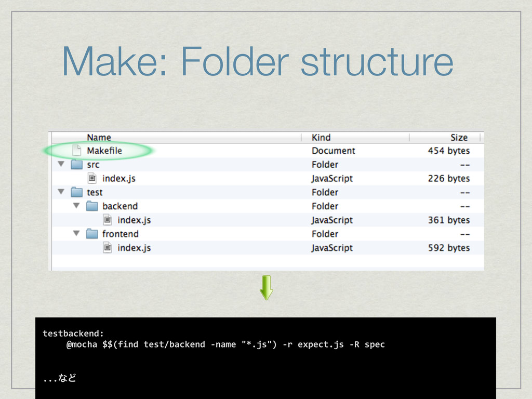Click the file icon of the 592 bytes index.js

coord(107,248)
